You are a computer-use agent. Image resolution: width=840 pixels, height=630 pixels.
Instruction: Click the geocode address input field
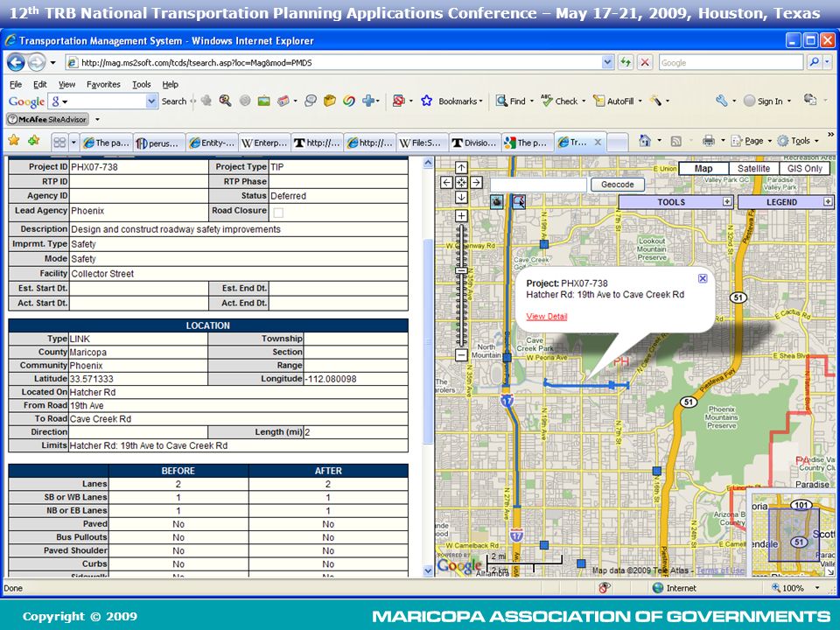538,185
